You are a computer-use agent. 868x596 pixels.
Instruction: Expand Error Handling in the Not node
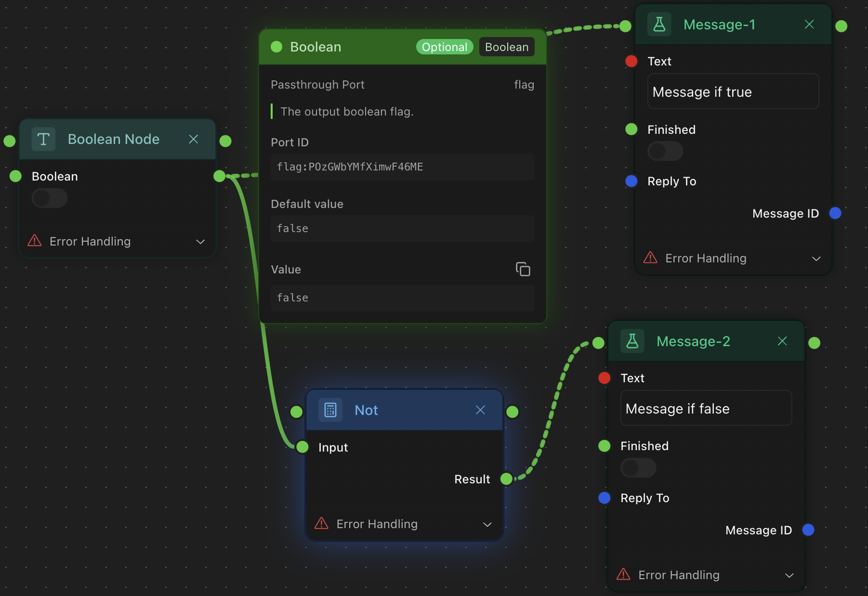click(487, 524)
